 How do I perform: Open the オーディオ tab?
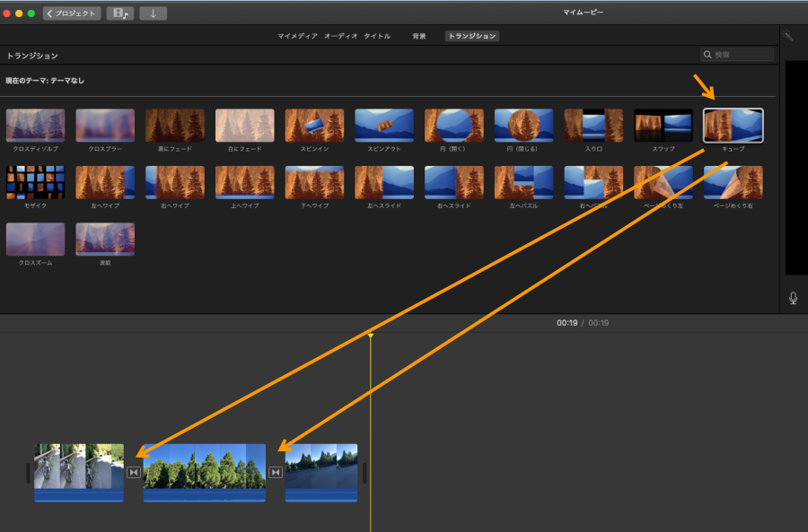click(341, 37)
